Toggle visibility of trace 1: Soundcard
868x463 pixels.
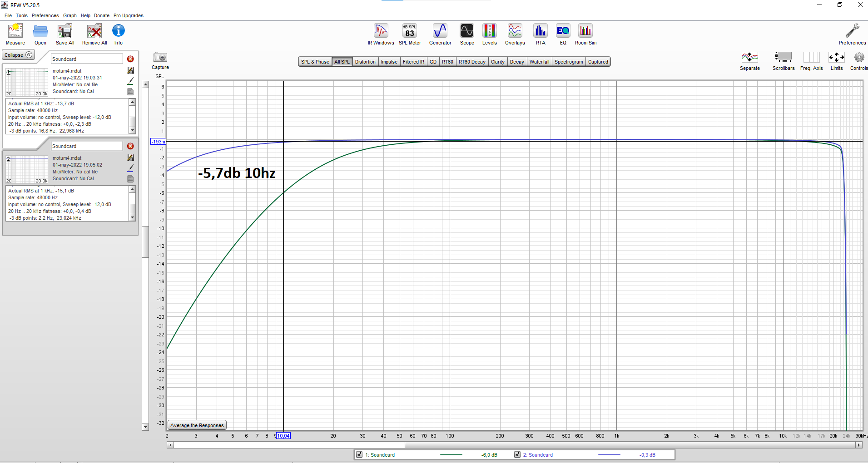[359, 454]
